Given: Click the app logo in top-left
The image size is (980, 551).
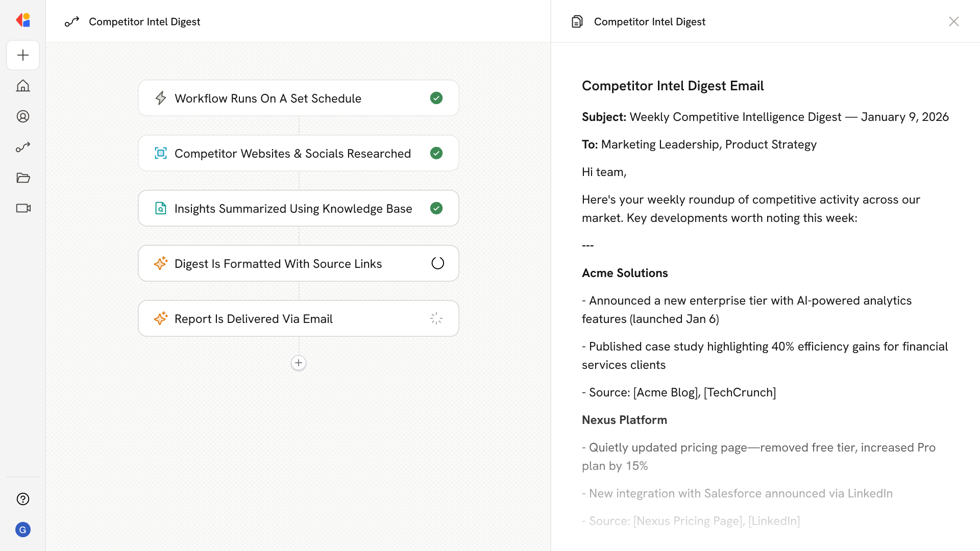Looking at the screenshot, I should tap(23, 20).
